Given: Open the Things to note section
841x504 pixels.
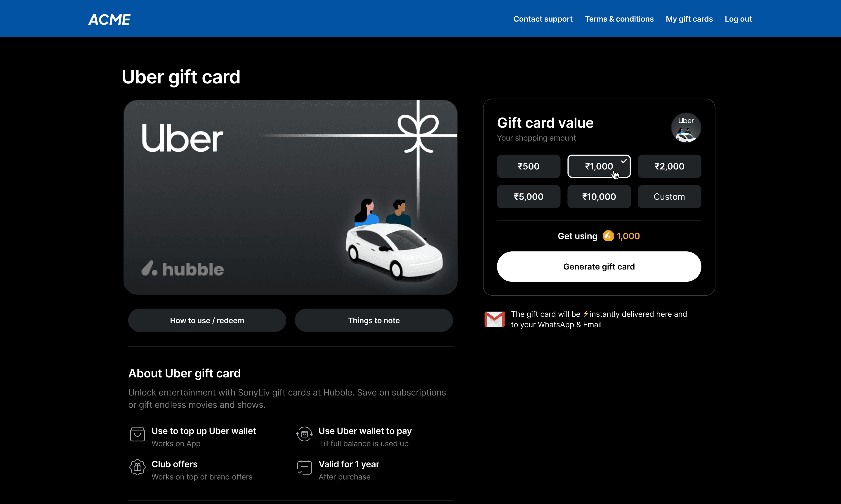Looking at the screenshot, I should [373, 320].
